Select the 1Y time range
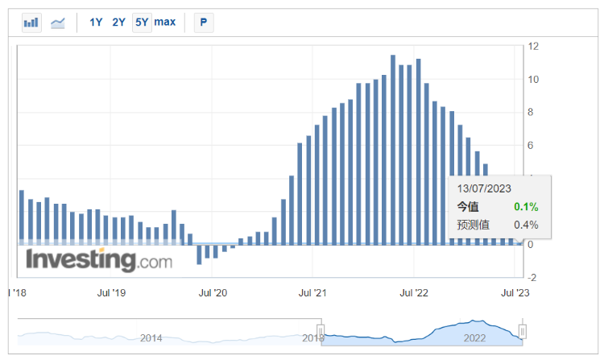The image size is (604, 364). (96, 23)
